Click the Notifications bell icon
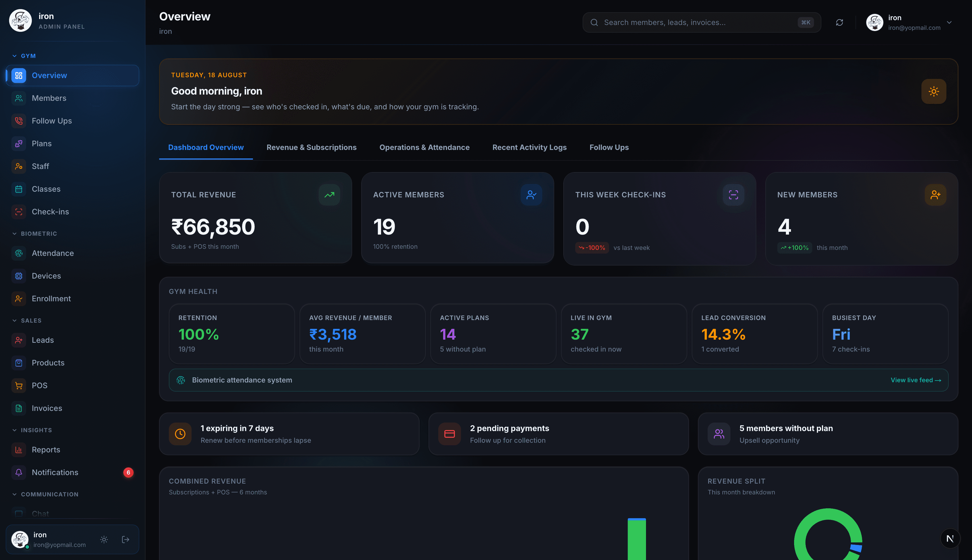 pos(18,472)
